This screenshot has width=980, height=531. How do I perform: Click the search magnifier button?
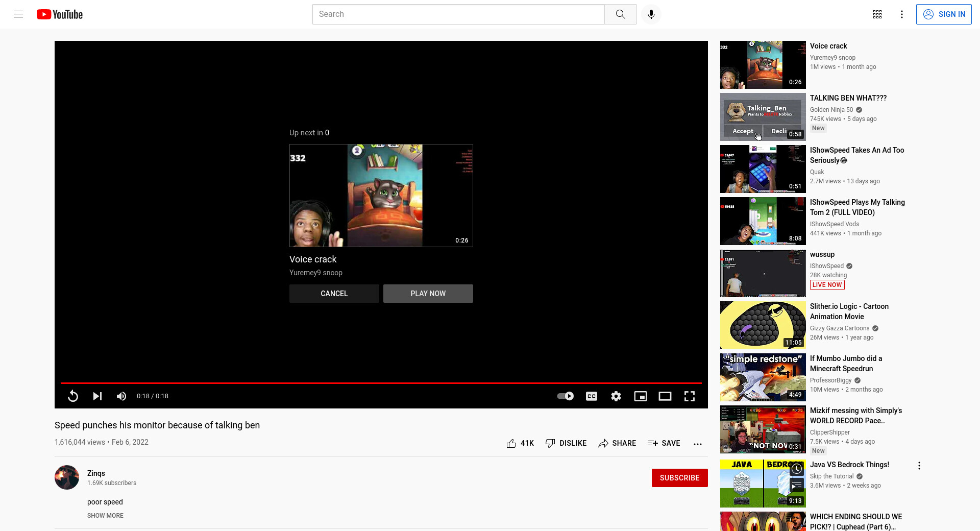click(620, 14)
